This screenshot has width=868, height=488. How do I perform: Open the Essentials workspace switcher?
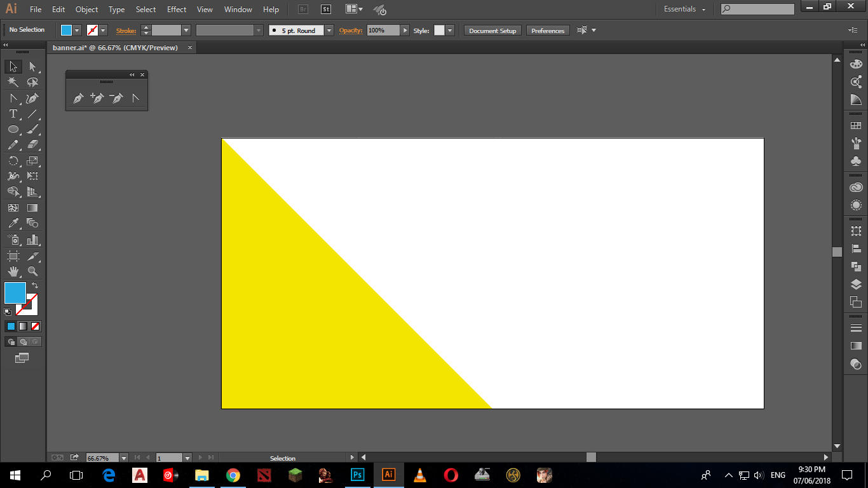pyautogui.click(x=684, y=9)
